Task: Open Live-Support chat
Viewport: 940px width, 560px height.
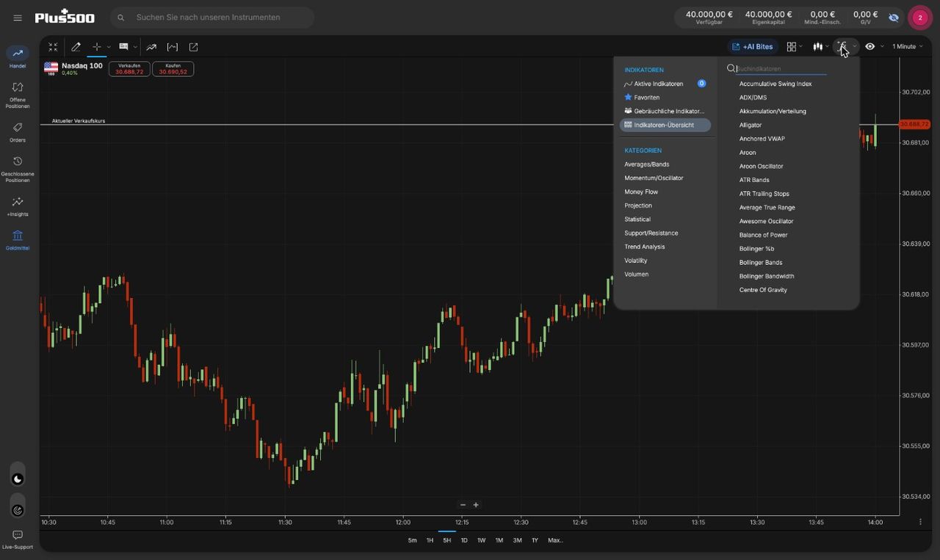Action: coord(18,539)
